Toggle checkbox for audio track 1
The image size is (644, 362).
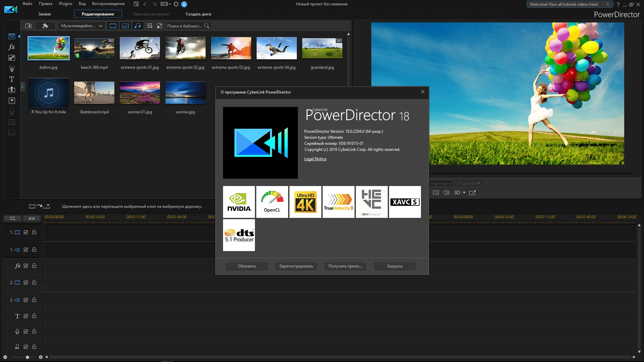click(26, 250)
